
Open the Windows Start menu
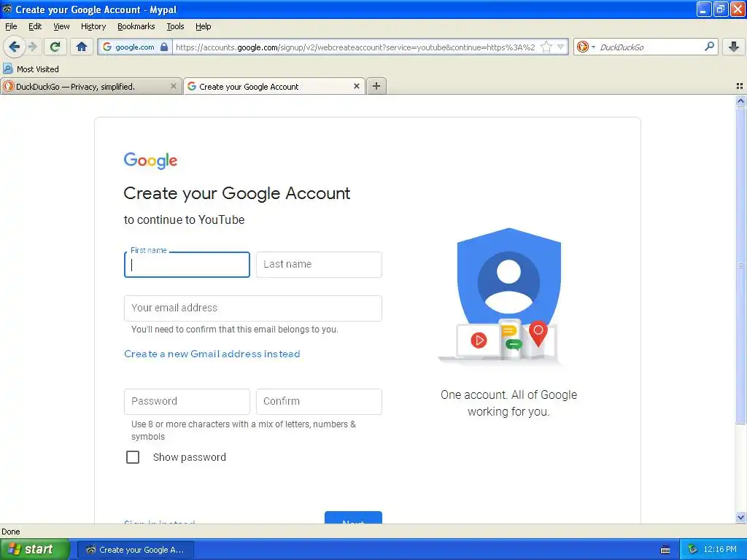click(x=34, y=549)
